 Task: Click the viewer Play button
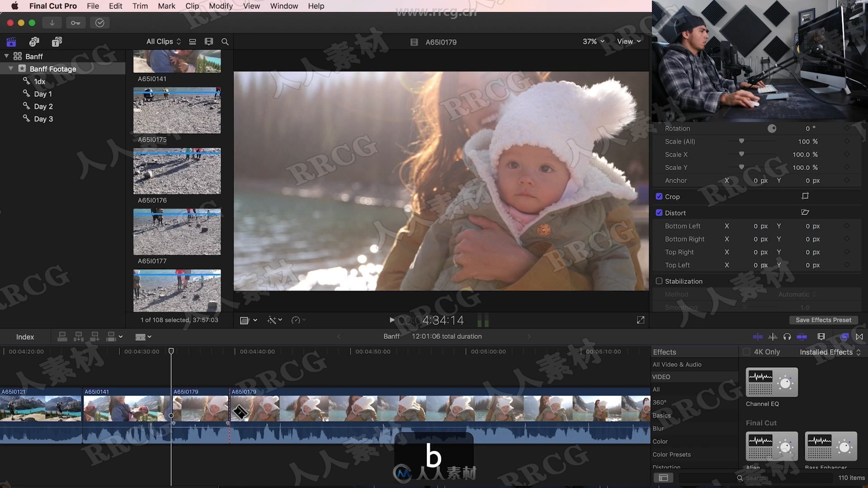pos(392,320)
